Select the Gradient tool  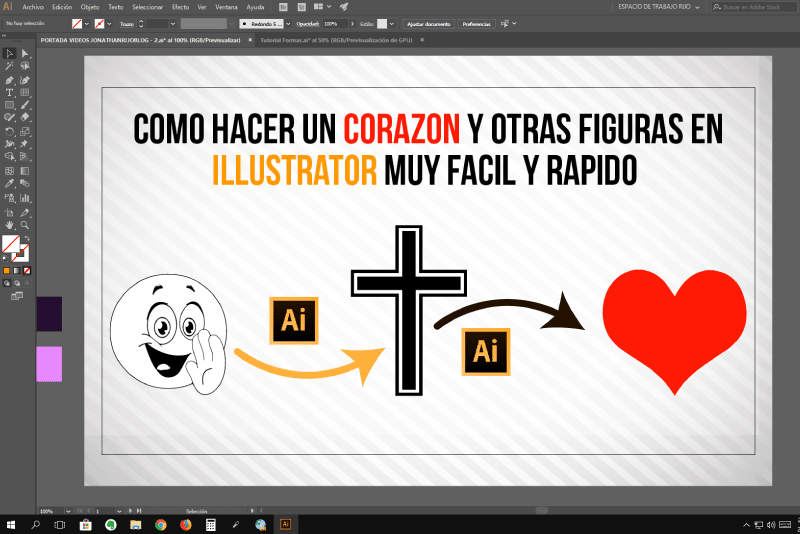coord(24,171)
